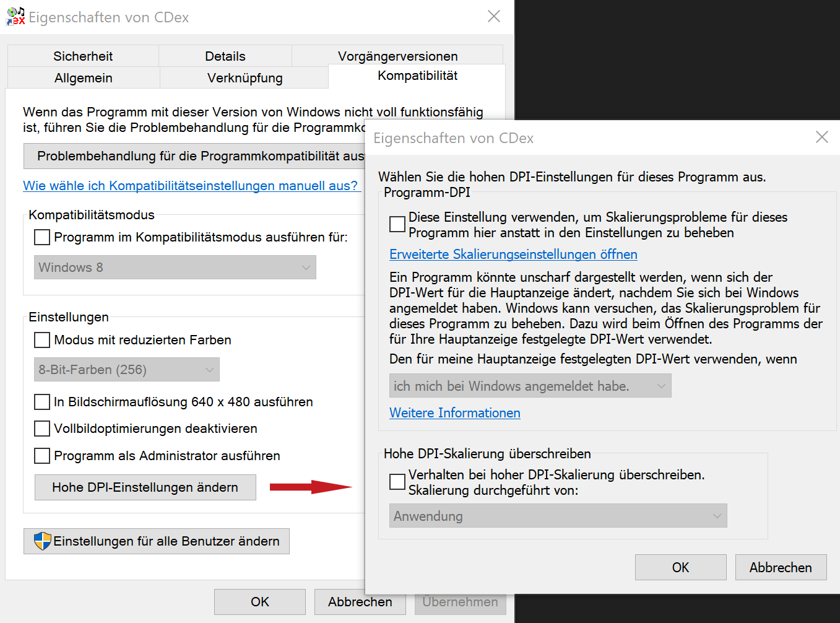840x623 pixels.
Task: Open the Verknüpfung tab
Action: coord(245,78)
